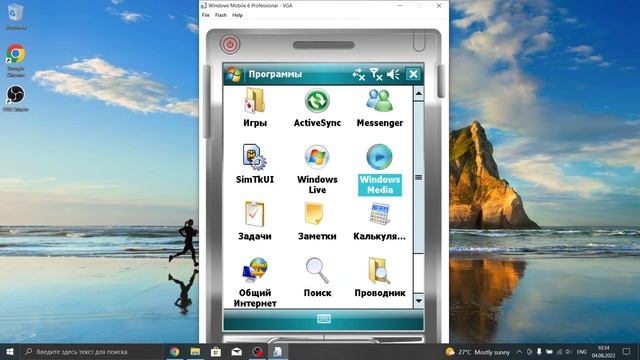Viewport: 640px width, 360px height.
Task: Open the on-screen keyboard icon at bottom
Action: pyautogui.click(x=324, y=319)
